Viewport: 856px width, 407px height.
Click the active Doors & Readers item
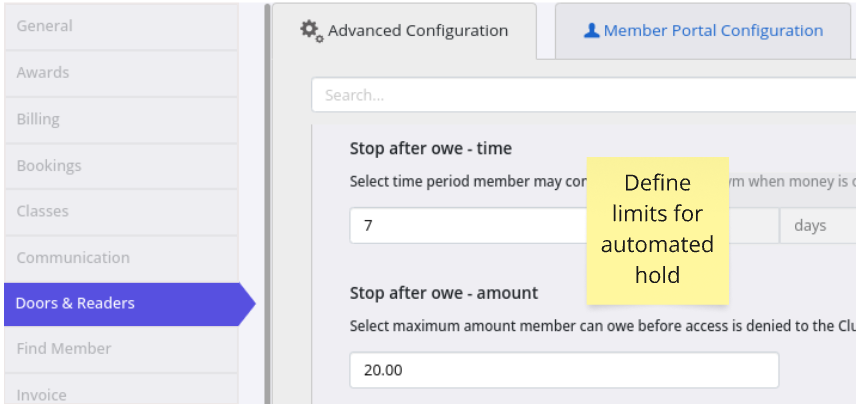click(129, 304)
